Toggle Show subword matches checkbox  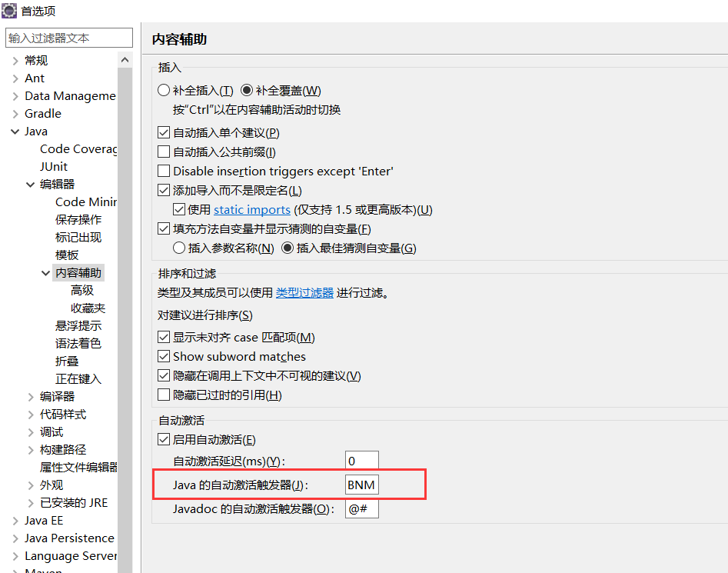tap(164, 356)
